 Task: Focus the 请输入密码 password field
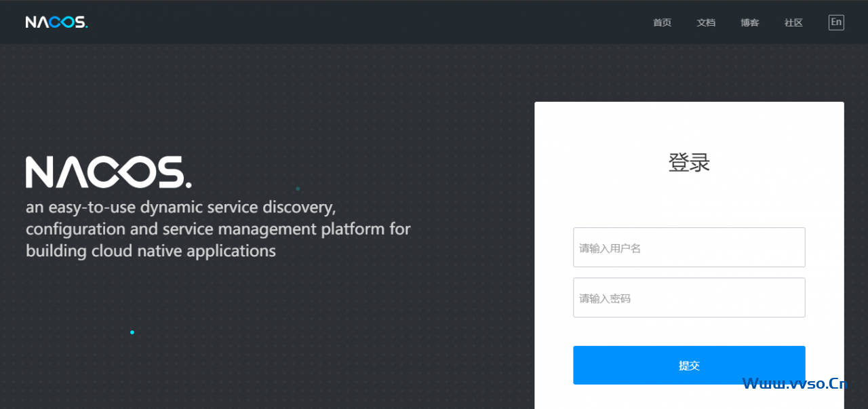point(689,298)
